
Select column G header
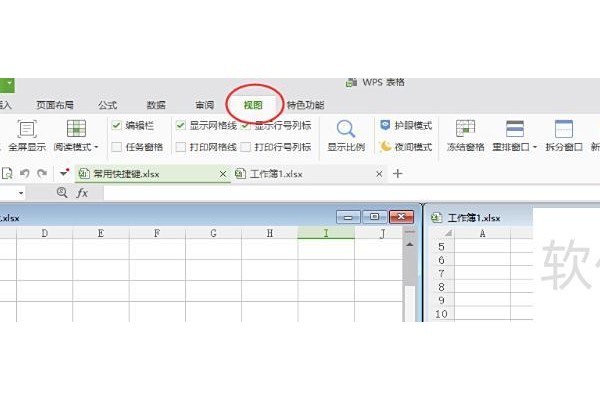pyautogui.click(x=214, y=233)
